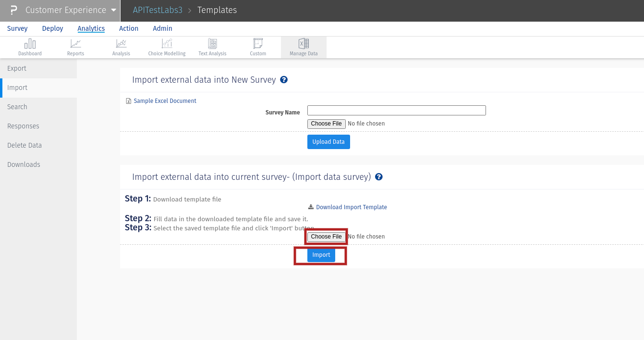Click the Upload Data button
This screenshot has width=644, height=340.
tap(328, 142)
